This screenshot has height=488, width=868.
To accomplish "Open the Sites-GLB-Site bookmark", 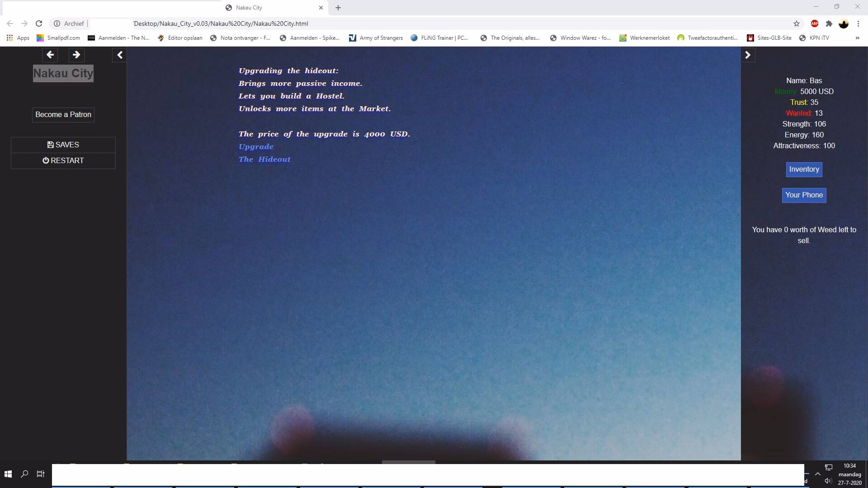I will (x=769, y=38).
